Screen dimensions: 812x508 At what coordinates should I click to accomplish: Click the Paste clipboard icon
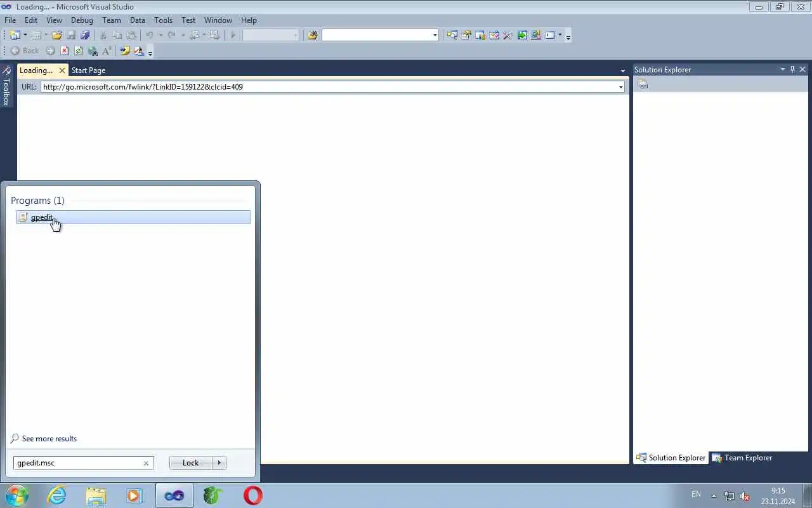131,36
